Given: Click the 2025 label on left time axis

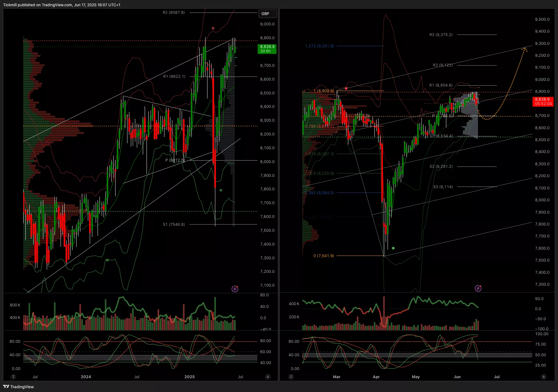Looking at the screenshot, I should (190, 377).
